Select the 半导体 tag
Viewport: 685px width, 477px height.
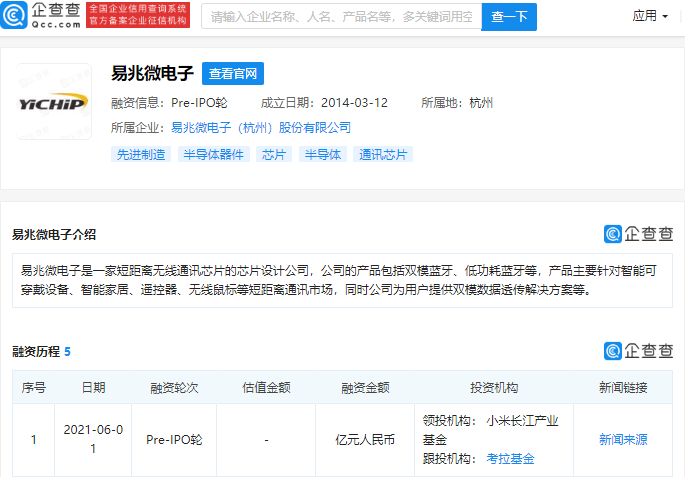(x=323, y=154)
